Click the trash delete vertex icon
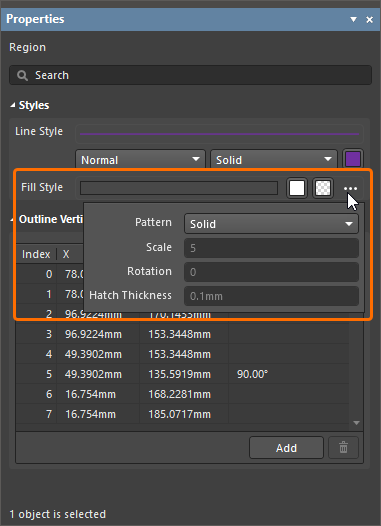The image size is (381, 526). pos(343,447)
